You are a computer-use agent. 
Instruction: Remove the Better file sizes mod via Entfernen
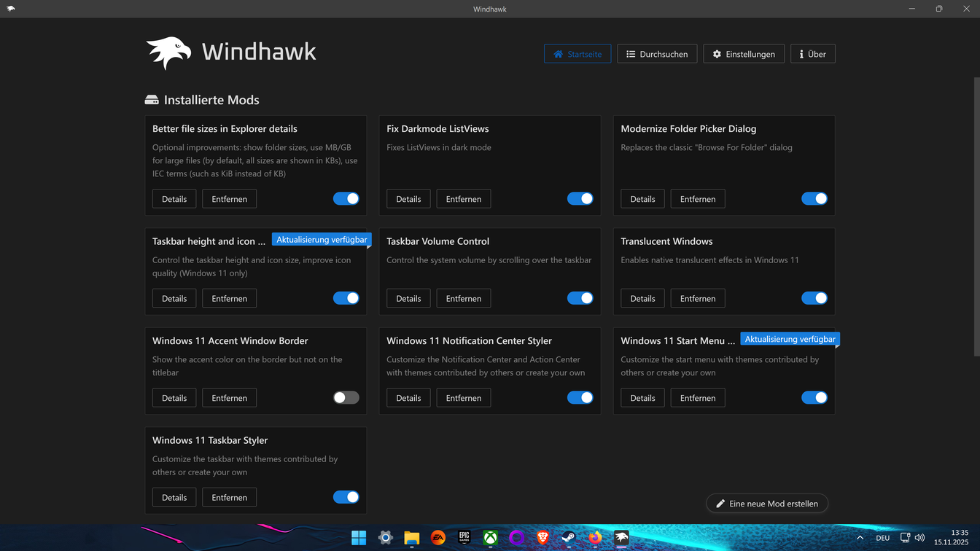229,199
